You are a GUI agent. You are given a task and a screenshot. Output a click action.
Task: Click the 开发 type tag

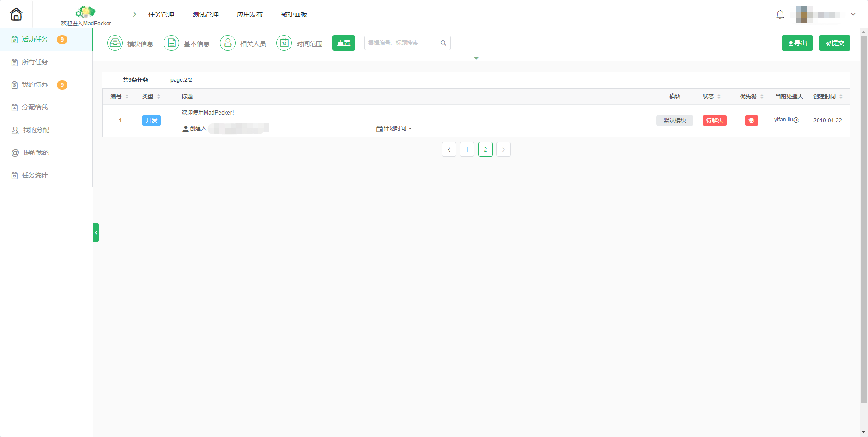coord(152,121)
